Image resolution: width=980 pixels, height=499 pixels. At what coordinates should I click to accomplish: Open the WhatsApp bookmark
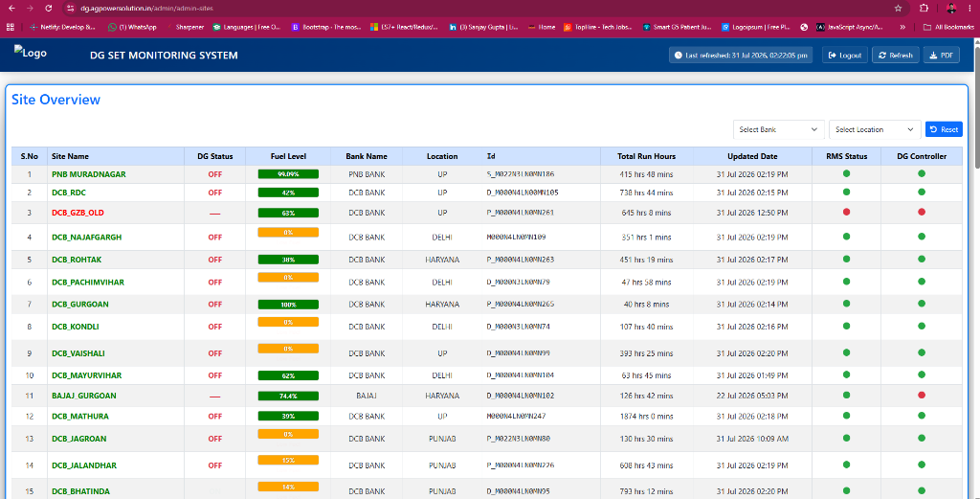tap(132, 27)
